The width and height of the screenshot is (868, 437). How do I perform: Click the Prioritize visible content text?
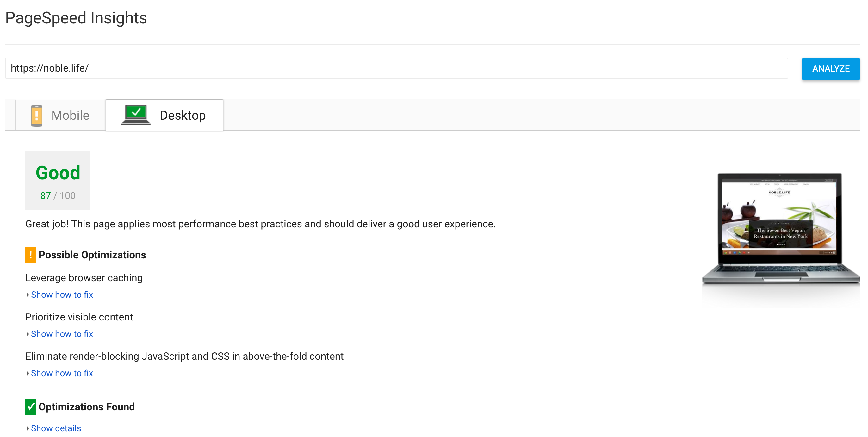coord(79,317)
